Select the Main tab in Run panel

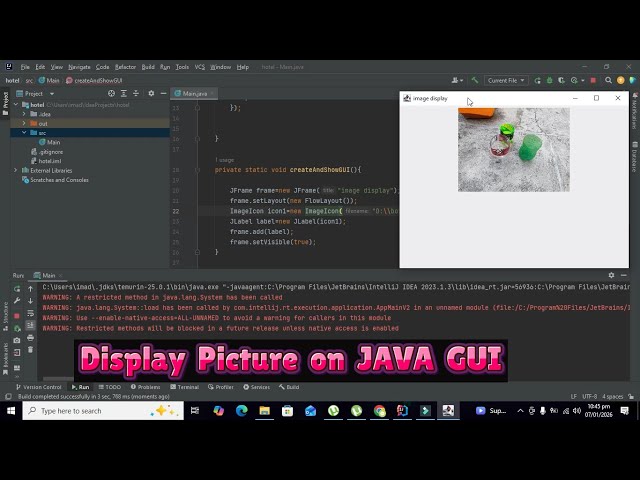(x=45, y=276)
